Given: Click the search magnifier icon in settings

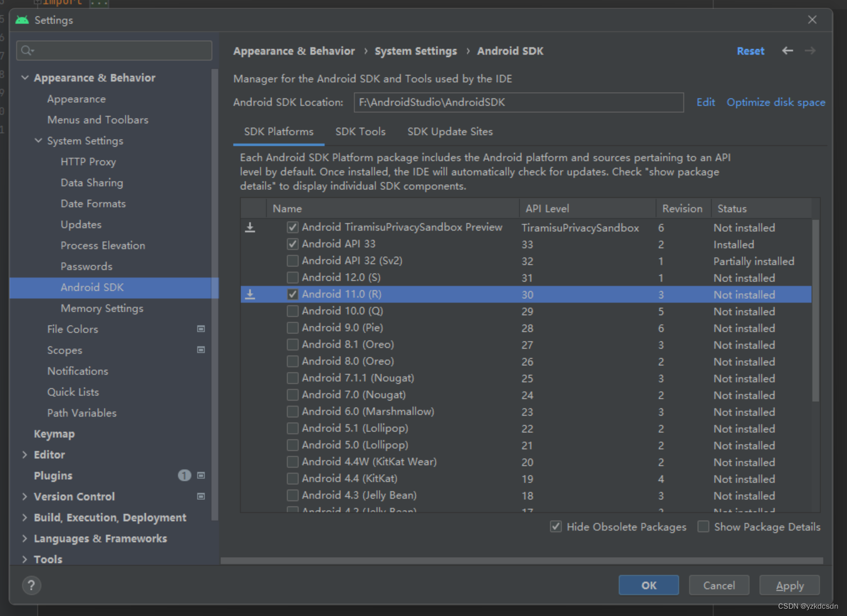Looking at the screenshot, I should pyautogui.click(x=27, y=51).
